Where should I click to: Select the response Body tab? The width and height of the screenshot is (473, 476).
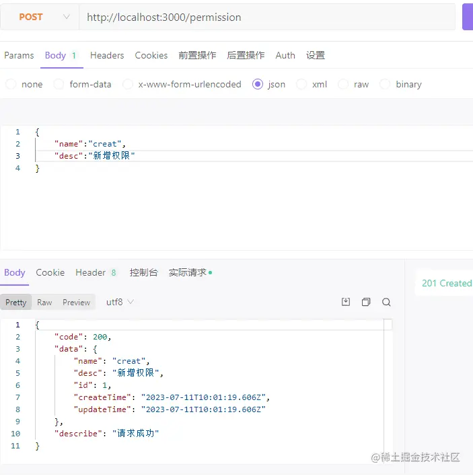[x=15, y=272]
